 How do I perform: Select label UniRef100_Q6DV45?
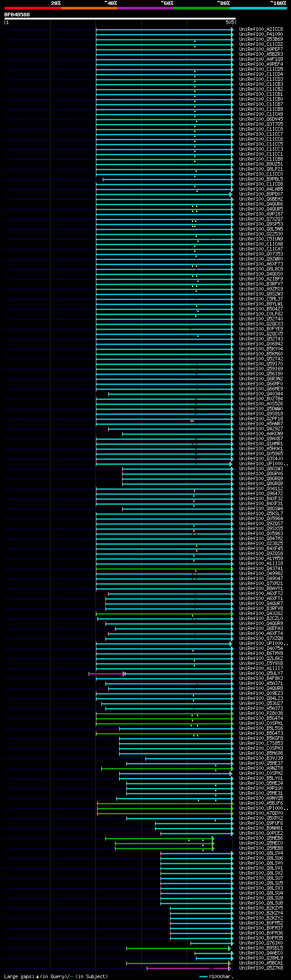pyautogui.click(x=261, y=119)
